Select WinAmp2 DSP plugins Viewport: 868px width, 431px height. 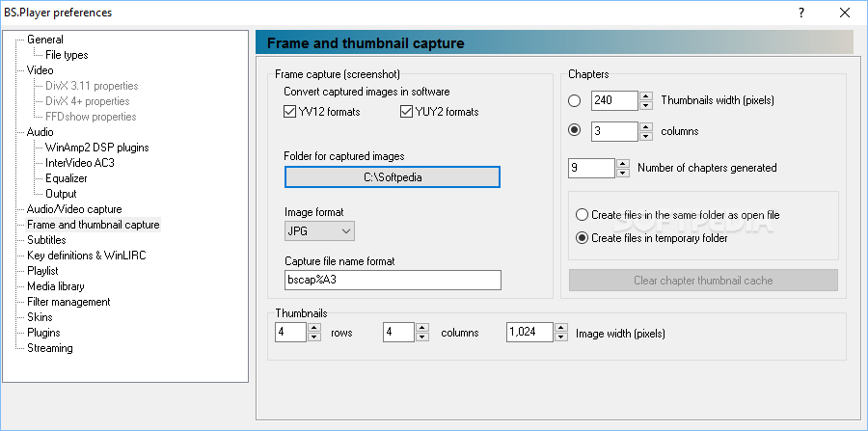(x=96, y=148)
